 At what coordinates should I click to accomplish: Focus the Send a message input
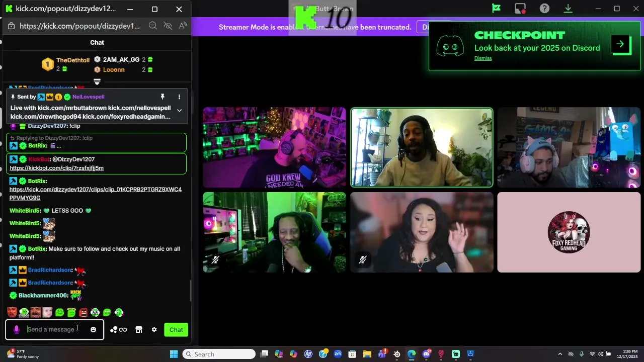pyautogui.click(x=54, y=330)
